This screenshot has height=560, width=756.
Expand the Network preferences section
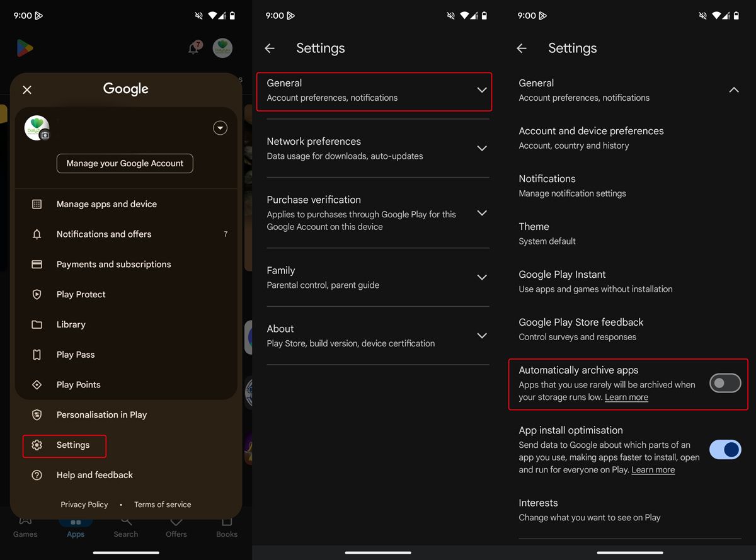[377, 148]
